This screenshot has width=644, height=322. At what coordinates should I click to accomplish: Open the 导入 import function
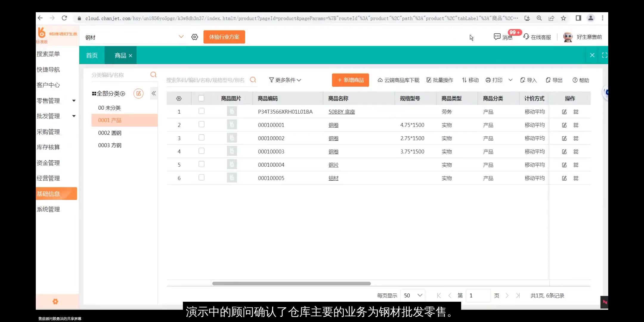528,80
